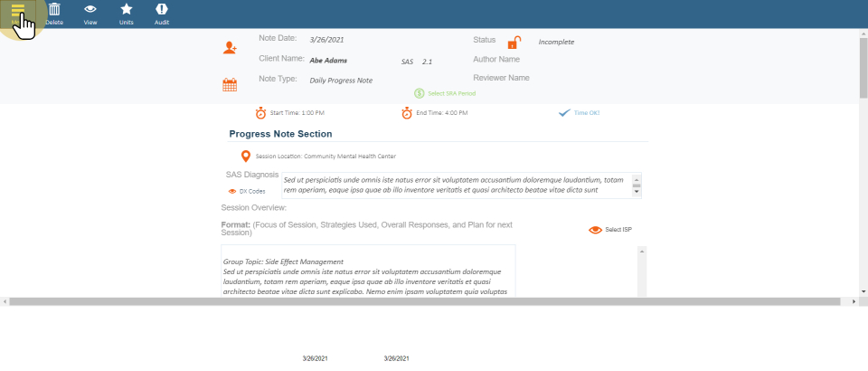Click the add client person icon

(x=230, y=47)
